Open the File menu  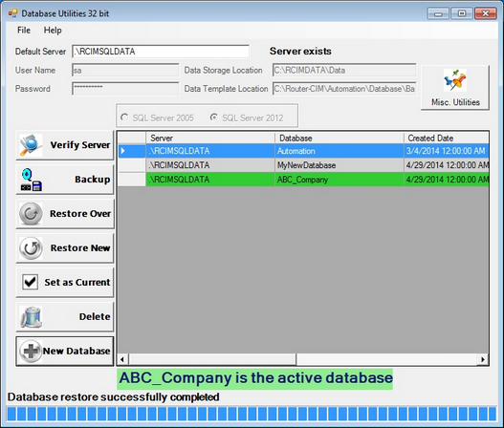click(x=24, y=31)
